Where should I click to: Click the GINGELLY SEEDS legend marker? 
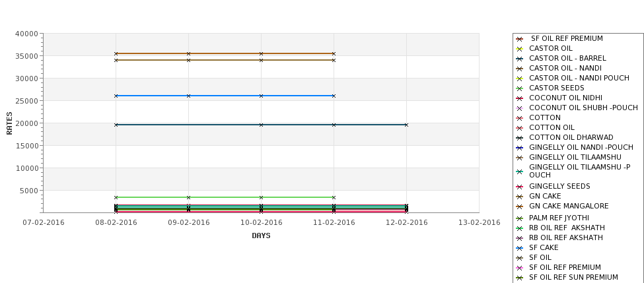(519, 187)
